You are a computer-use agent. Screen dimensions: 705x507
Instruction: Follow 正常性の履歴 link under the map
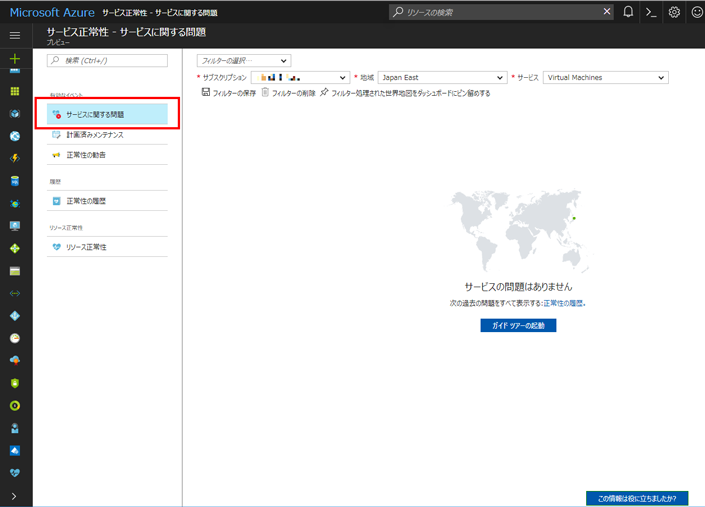[x=563, y=303]
